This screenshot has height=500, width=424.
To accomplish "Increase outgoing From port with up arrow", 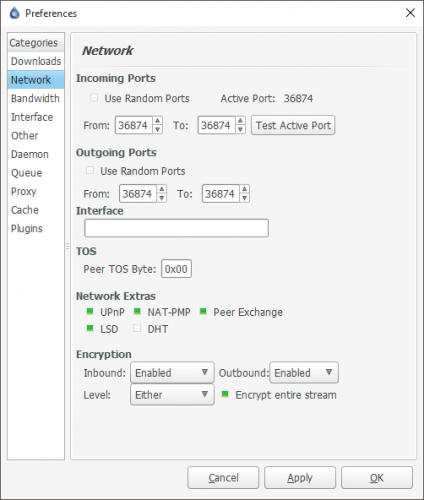I will click(x=162, y=189).
